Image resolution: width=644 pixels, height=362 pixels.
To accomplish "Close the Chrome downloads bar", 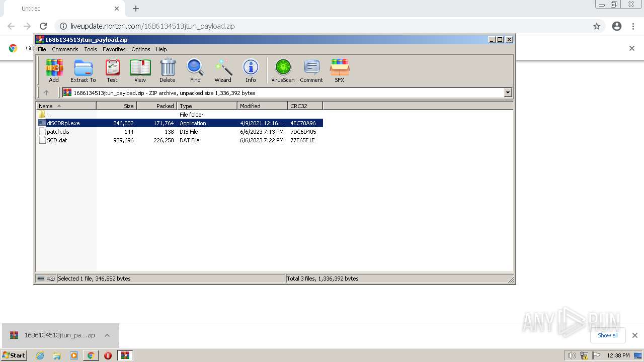I will (x=634, y=335).
